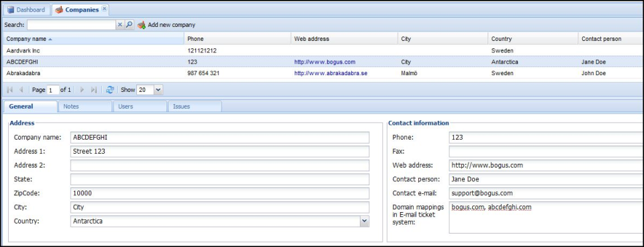Open the Issues tab
Viewport: 644px width, 247px height.
(x=195, y=106)
